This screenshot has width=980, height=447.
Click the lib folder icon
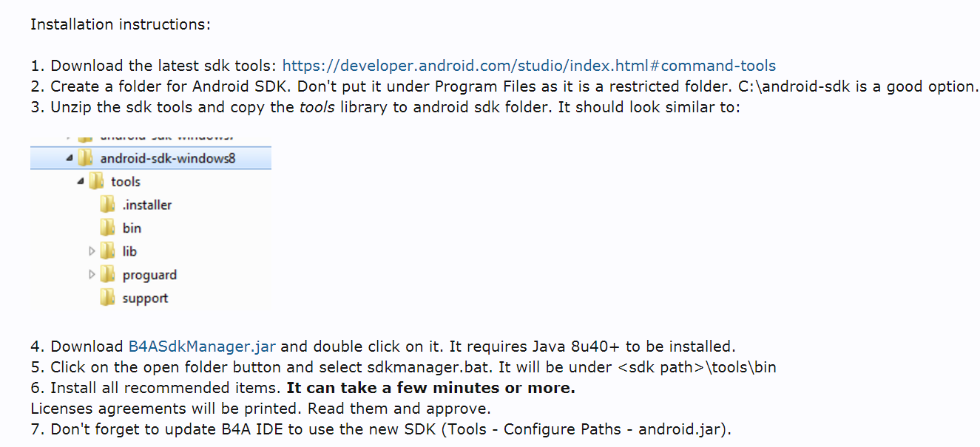[108, 251]
